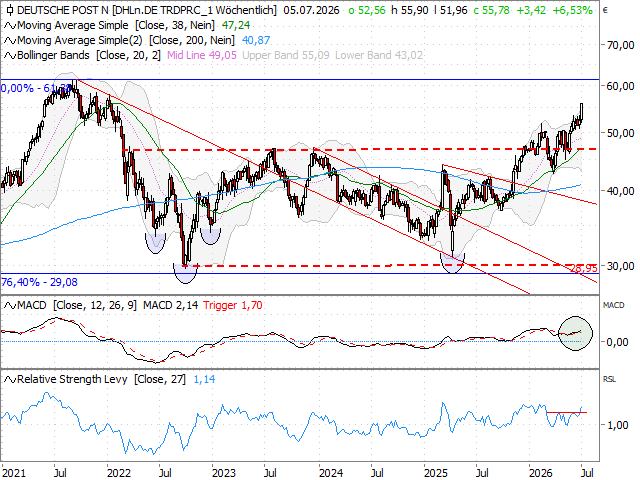640x480 pixels.
Task: Click the 60,00 price axis label
Action: pos(620,86)
